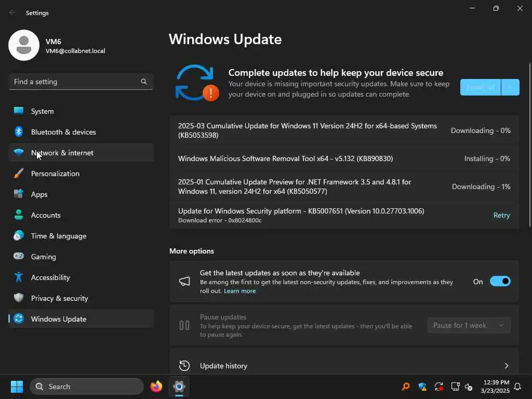
Task: Click Download error - 0x8024800c text
Action: pos(220,220)
